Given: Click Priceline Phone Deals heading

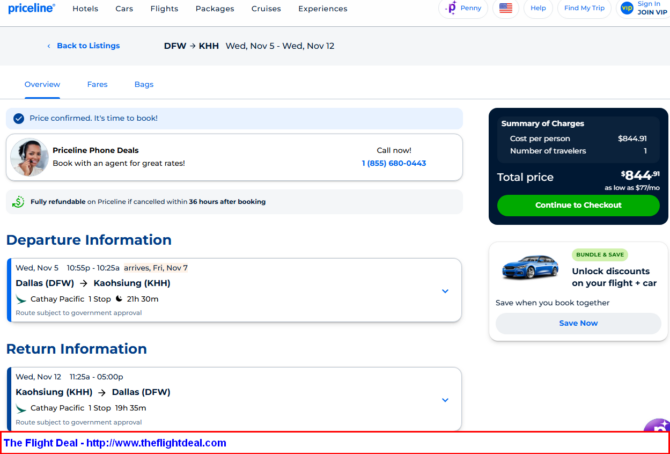Looking at the screenshot, I should coord(95,150).
